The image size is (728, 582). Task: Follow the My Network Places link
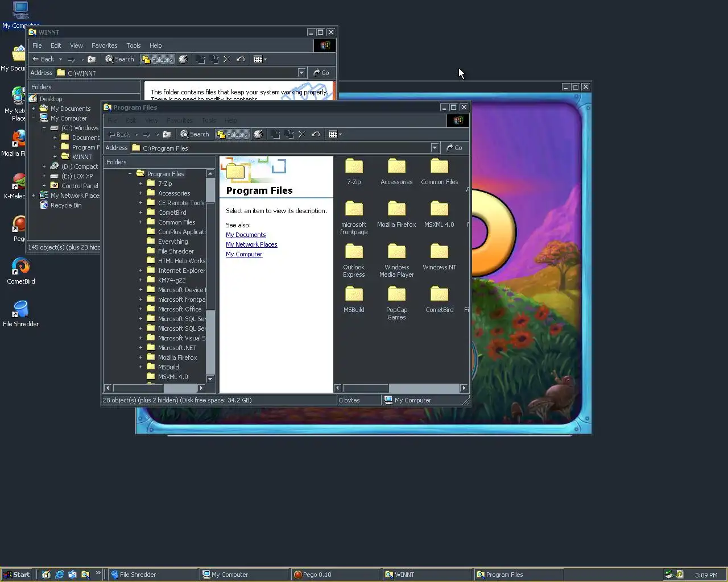[x=251, y=244]
